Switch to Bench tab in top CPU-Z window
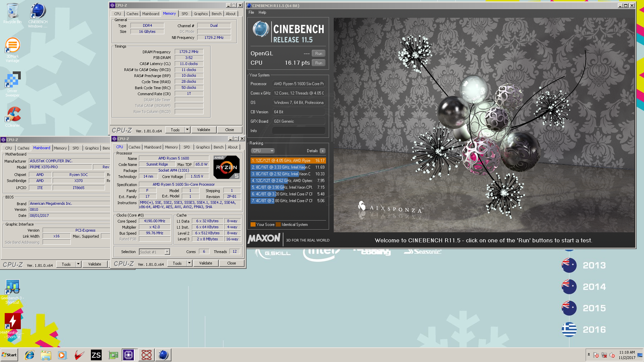The height and width of the screenshot is (362, 644). click(x=217, y=14)
